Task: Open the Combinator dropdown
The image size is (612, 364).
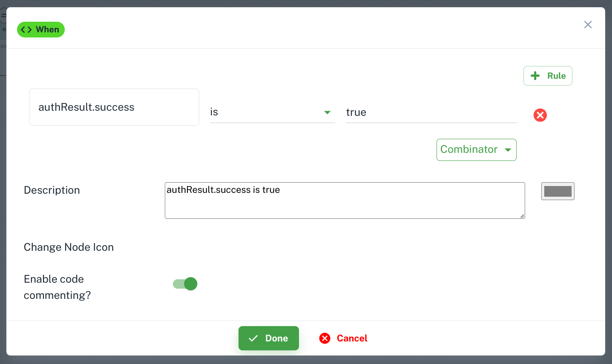Action: coord(476,149)
